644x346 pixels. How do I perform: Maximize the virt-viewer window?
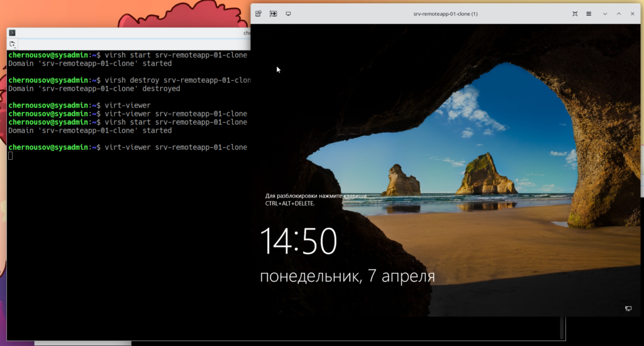[x=619, y=13]
